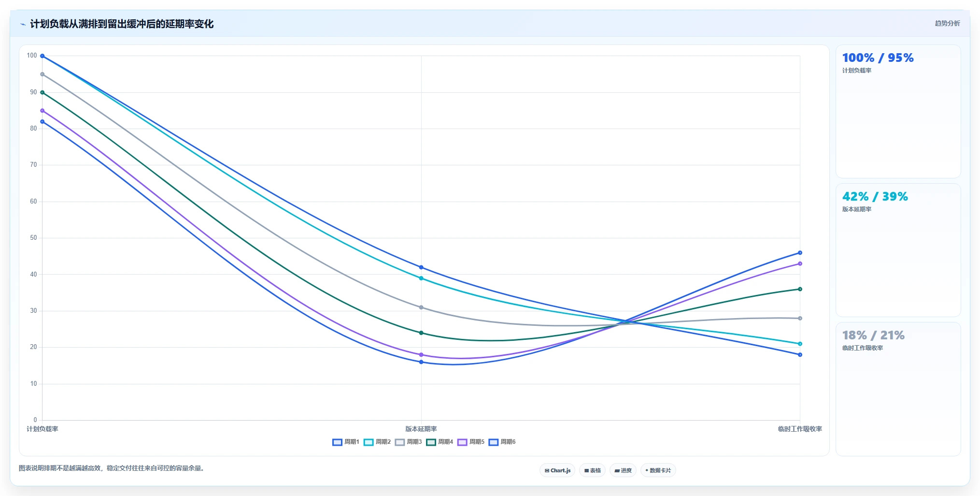This screenshot has width=980, height=496.
Task: Toggle 周期3 legend entry
Action: point(408,442)
